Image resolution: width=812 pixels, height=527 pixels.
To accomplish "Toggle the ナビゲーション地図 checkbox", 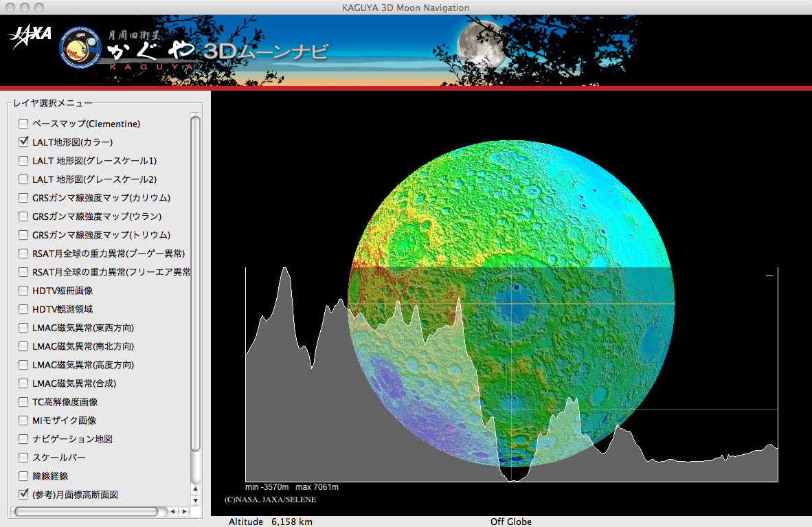I will pyautogui.click(x=23, y=438).
